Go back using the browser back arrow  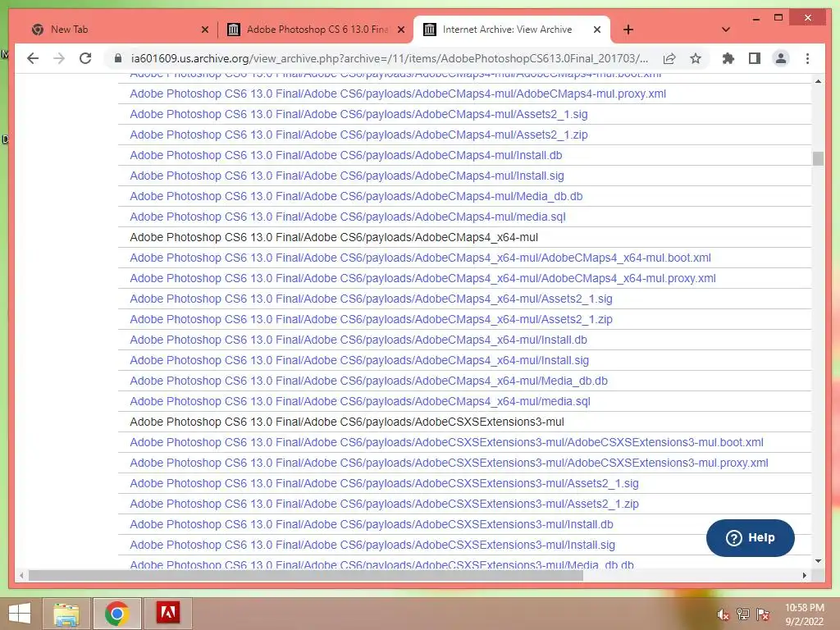pyautogui.click(x=33, y=58)
